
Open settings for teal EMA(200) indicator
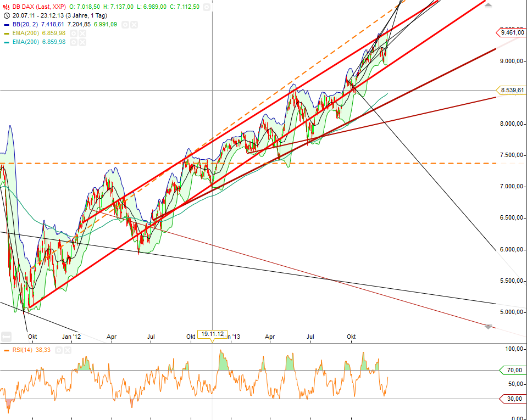point(73,42)
